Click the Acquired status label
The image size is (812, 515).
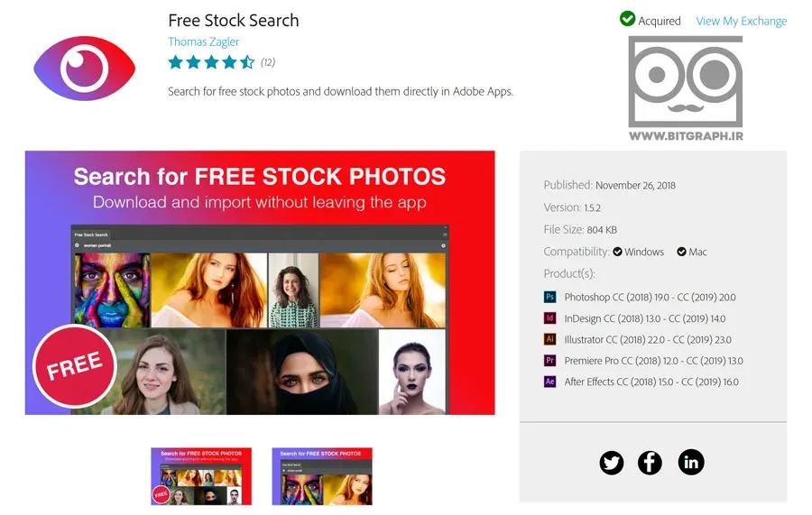click(660, 22)
